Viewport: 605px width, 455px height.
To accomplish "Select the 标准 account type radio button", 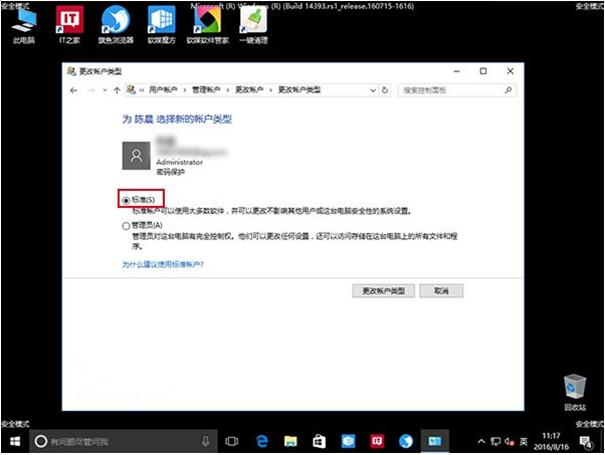I will coord(126,200).
